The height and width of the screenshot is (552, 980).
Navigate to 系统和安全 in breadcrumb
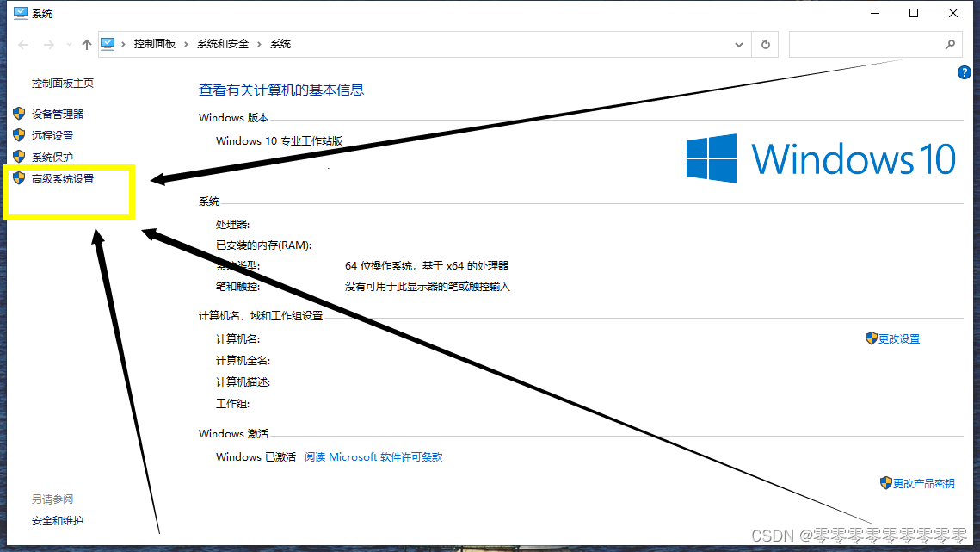click(223, 44)
